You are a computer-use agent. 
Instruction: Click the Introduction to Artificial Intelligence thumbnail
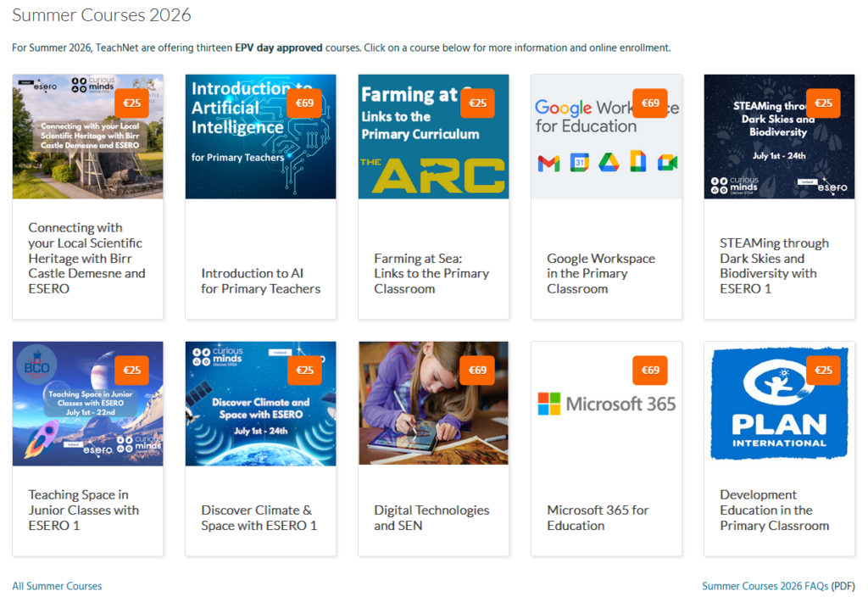[x=260, y=136]
